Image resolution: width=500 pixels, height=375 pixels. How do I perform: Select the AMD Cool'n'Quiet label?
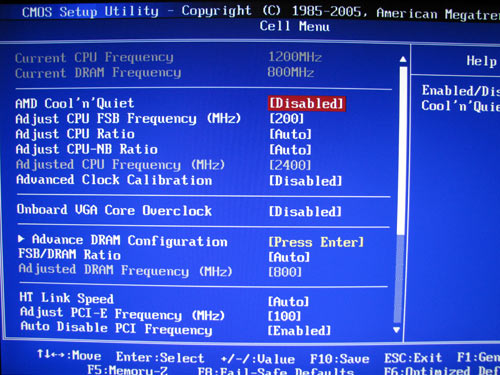tap(75, 103)
